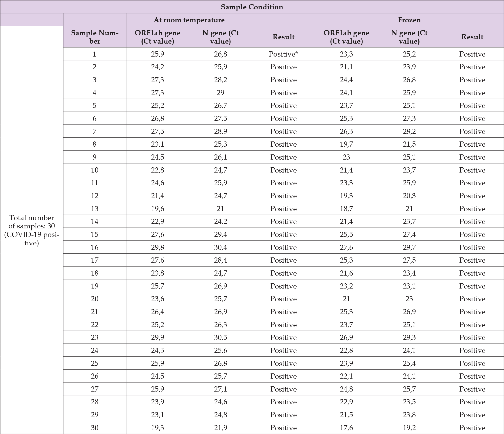Click room-temperature N gene "29" for sample 4
Viewport: 504px width, 434px height.
[220, 93]
